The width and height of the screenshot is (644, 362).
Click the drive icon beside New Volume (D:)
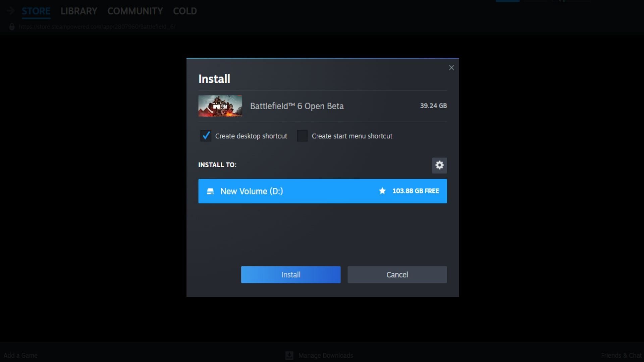[210, 191]
